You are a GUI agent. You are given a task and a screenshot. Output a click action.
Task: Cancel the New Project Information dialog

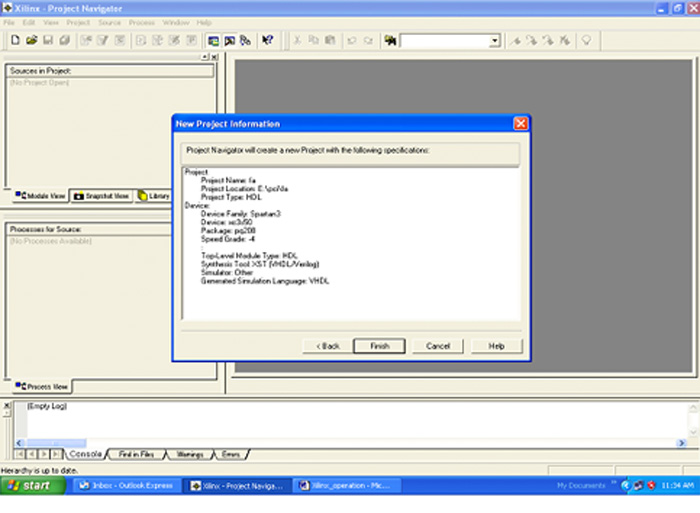click(x=438, y=346)
